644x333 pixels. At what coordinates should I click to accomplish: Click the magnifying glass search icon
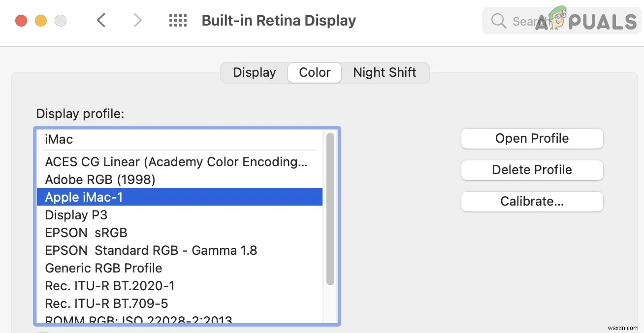(x=498, y=21)
